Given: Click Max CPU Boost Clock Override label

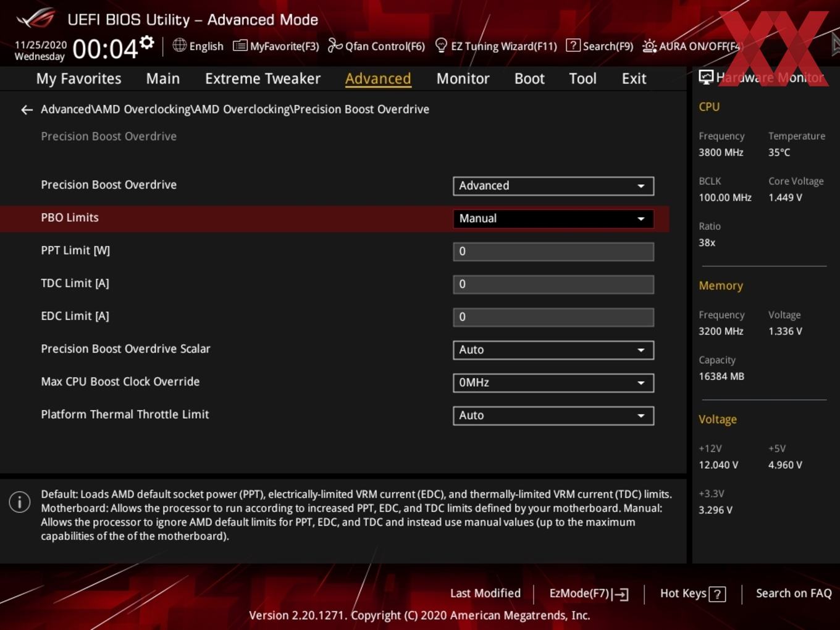Looking at the screenshot, I should pyautogui.click(x=120, y=382).
